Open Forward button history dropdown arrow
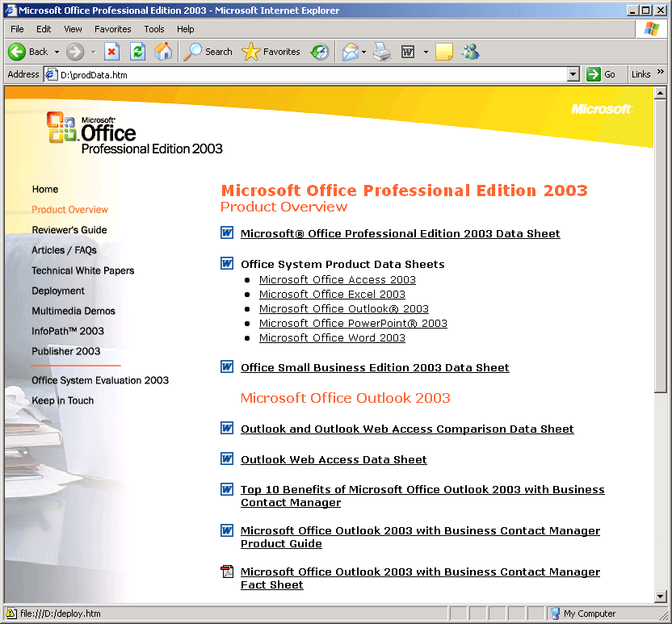Screen dimensions: 672x624 (x=94, y=52)
